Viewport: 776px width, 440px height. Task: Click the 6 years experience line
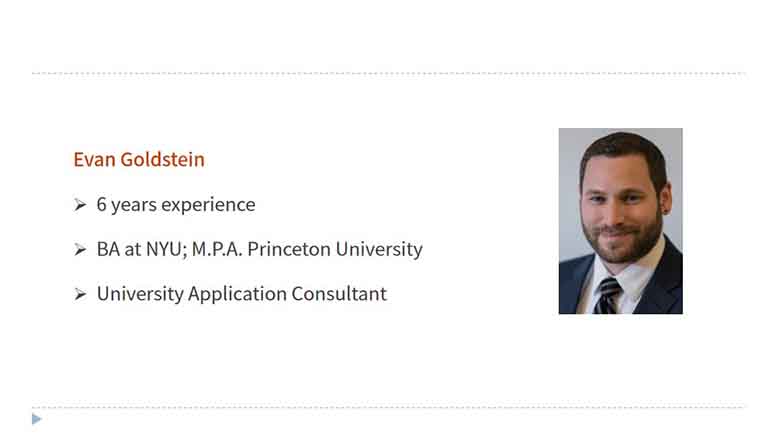(x=176, y=204)
